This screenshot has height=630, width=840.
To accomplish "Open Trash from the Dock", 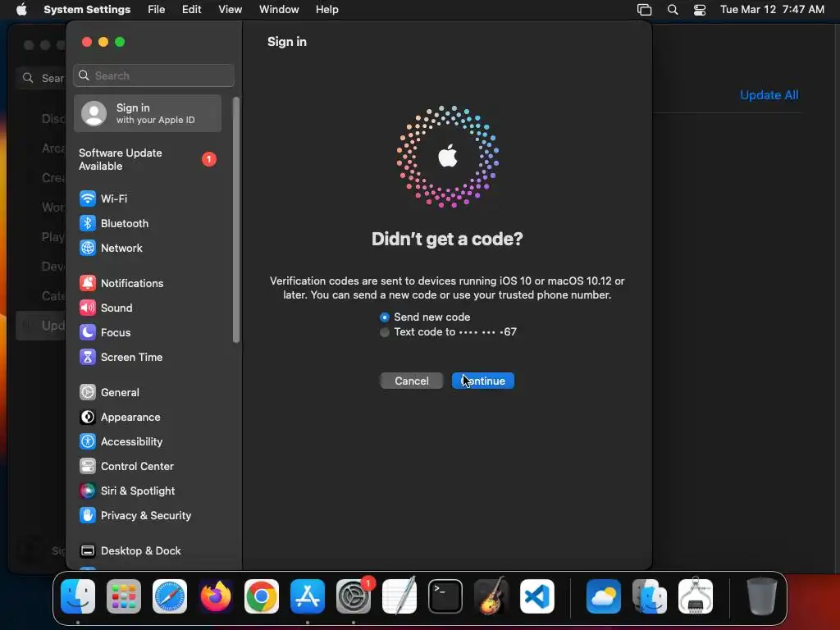I will coord(761,596).
